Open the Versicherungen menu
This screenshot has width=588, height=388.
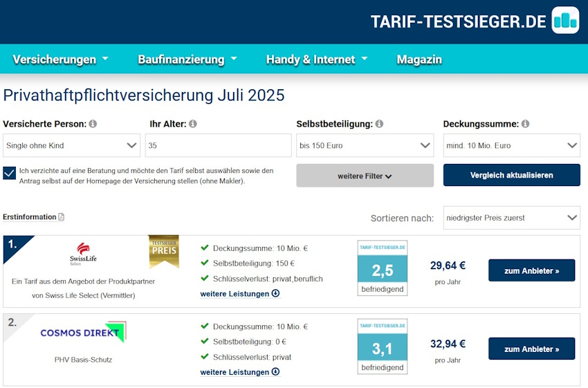60,59
